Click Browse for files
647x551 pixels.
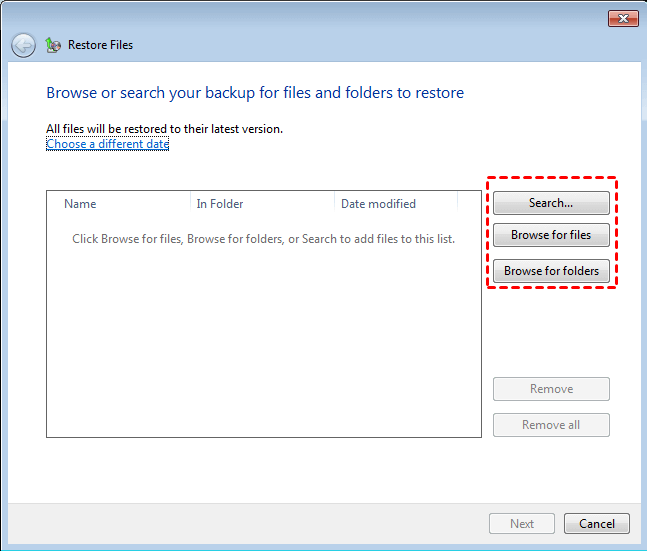pos(551,236)
